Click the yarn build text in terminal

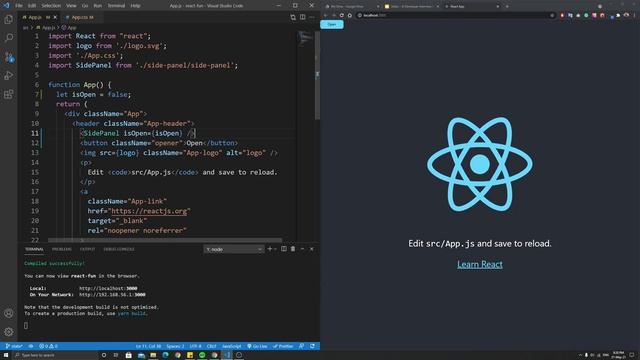[131, 313]
